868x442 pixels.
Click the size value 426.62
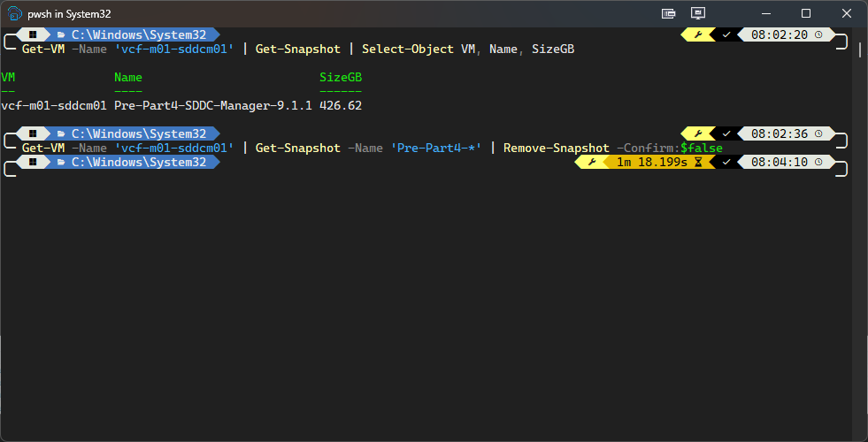(x=341, y=105)
